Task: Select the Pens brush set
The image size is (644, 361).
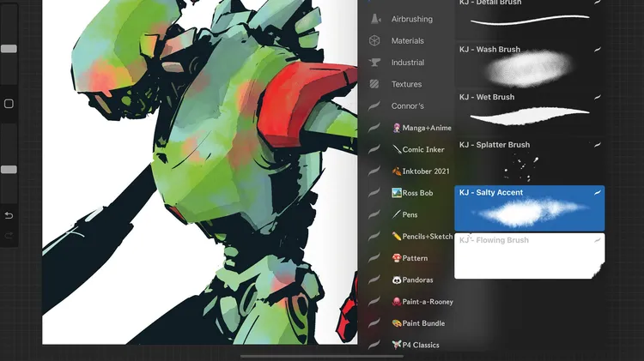Action: pos(404,214)
